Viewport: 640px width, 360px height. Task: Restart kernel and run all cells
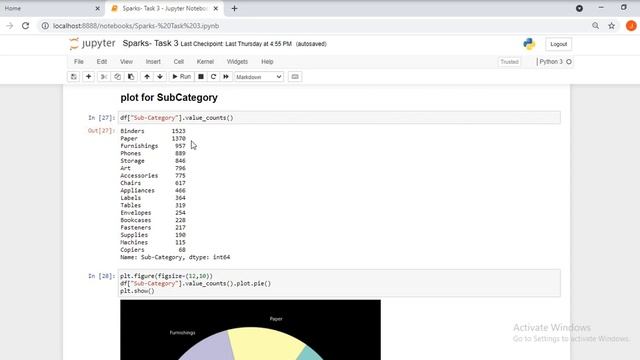tap(226, 77)
